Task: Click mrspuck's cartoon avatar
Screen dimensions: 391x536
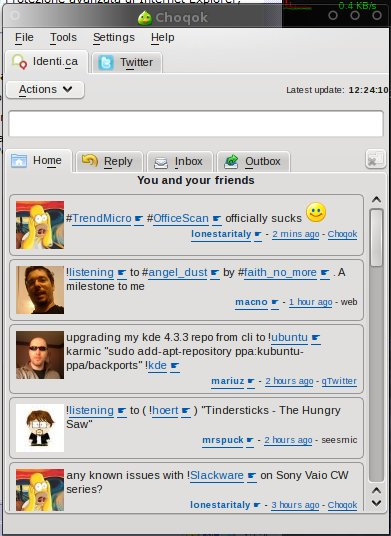Action: [x=40, y=428]
